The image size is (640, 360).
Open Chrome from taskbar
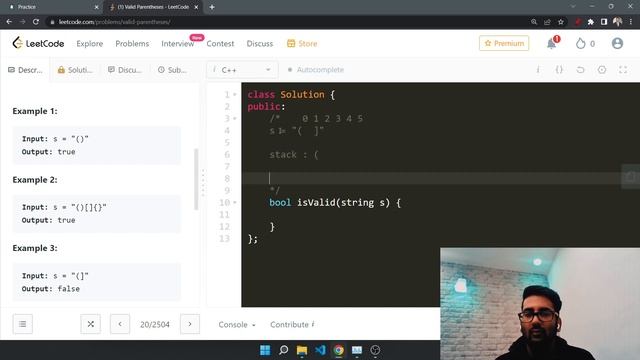338,350
